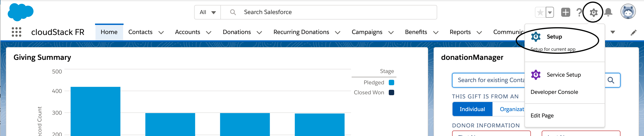Viewport: 644px width, 136px height.
Task: Click the blue Setup gear icon in menu
Action: coord(536,36)
